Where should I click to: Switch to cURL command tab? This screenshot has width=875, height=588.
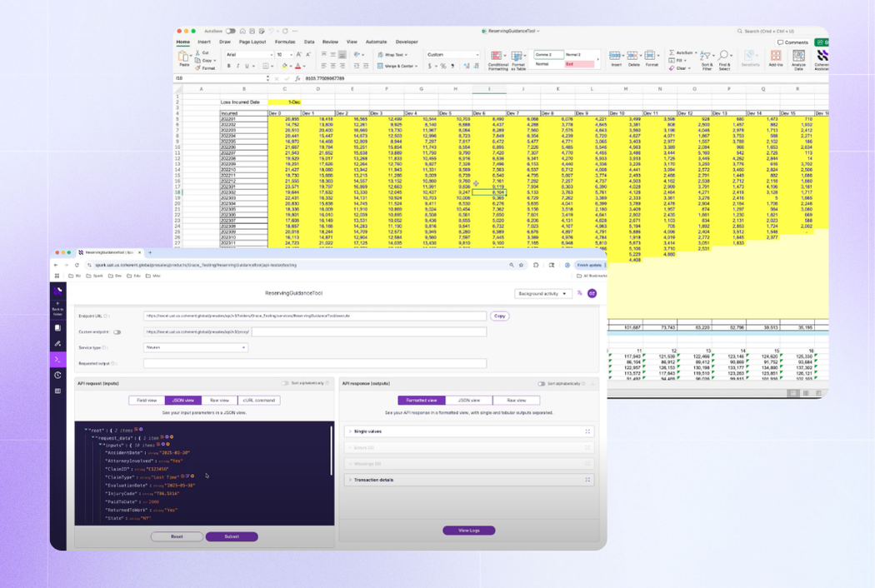(258, 400)
